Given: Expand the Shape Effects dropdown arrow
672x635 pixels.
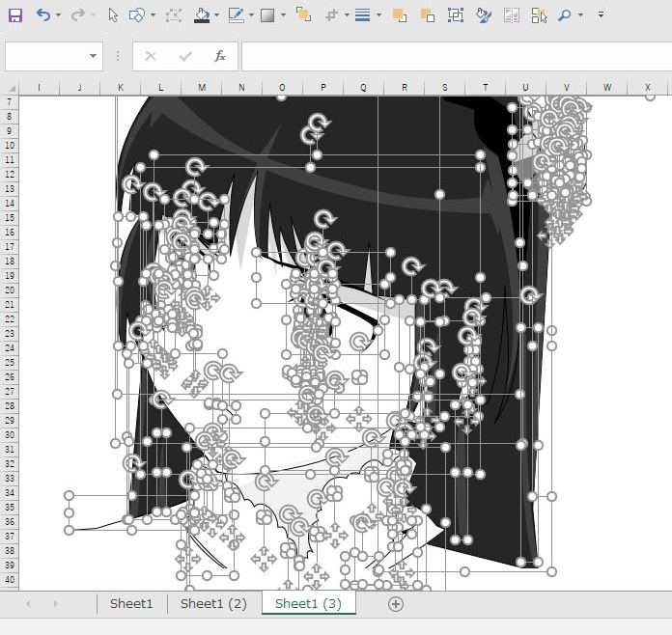Looking at the screenshot, I should [x=283, y=15].
